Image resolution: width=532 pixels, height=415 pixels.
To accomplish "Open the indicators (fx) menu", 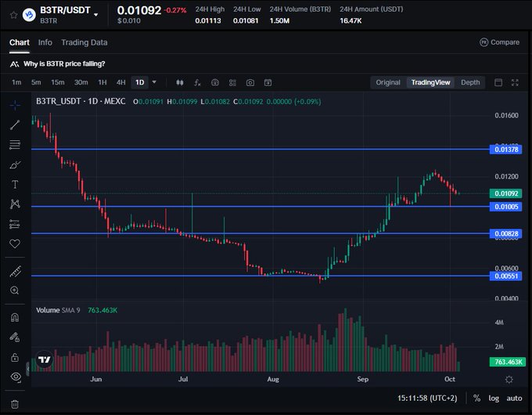I will pyautogui.click(x=197, y=82).
